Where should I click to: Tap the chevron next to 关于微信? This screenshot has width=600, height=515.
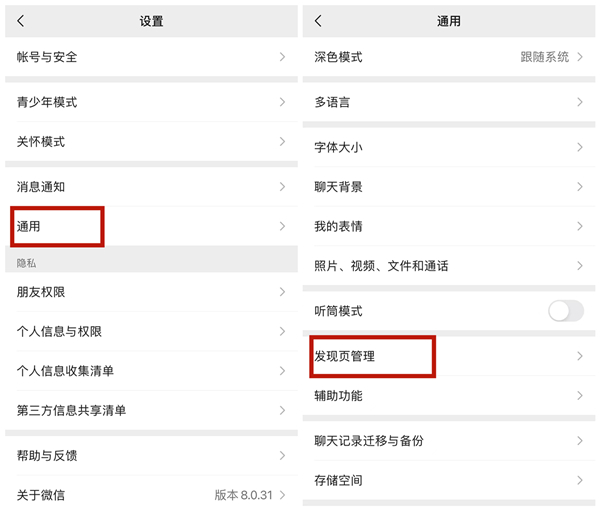tap(282, 495)
